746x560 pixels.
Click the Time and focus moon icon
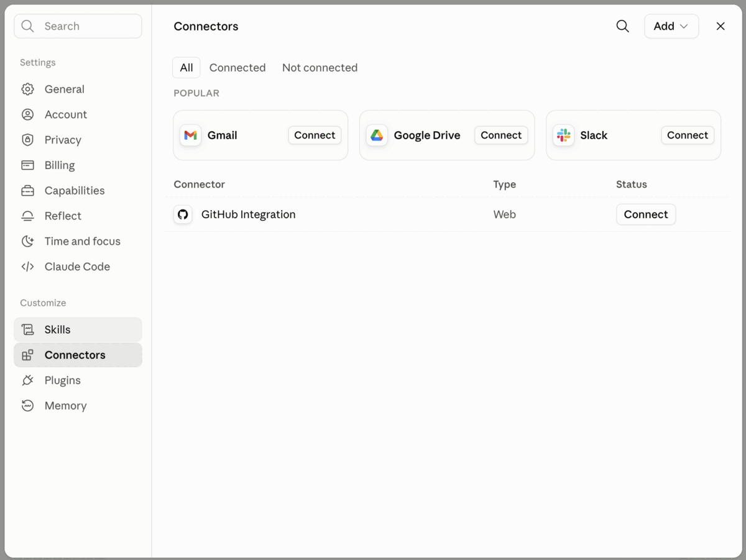[27, 241]
